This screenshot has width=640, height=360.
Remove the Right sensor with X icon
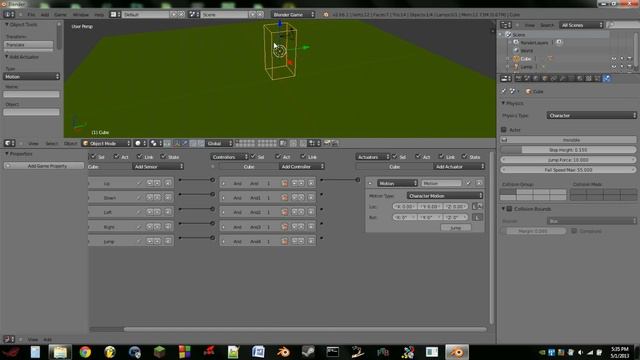click(x=168, y=227)
